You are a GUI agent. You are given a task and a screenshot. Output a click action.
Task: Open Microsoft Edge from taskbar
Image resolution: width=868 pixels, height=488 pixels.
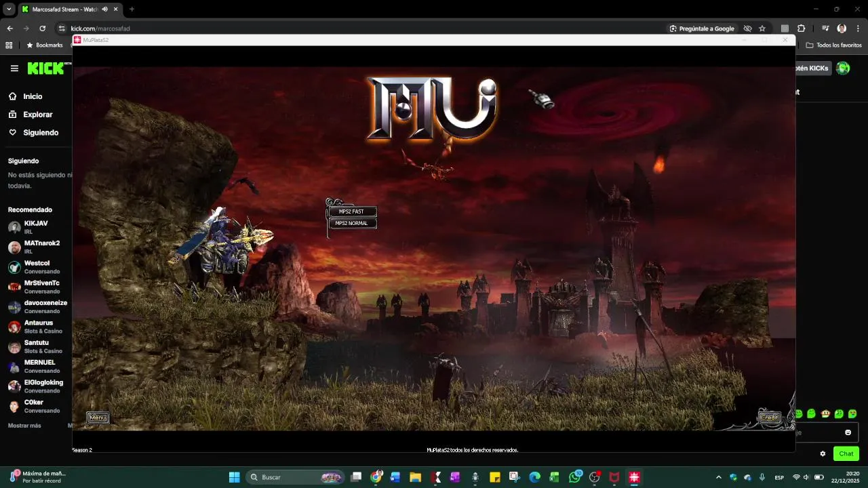coord(534,477)
